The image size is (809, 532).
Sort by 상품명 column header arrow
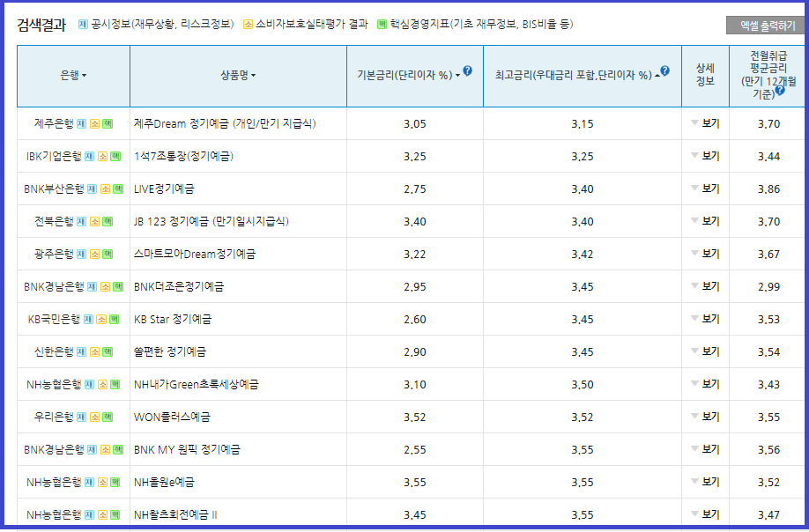(253, 76)
